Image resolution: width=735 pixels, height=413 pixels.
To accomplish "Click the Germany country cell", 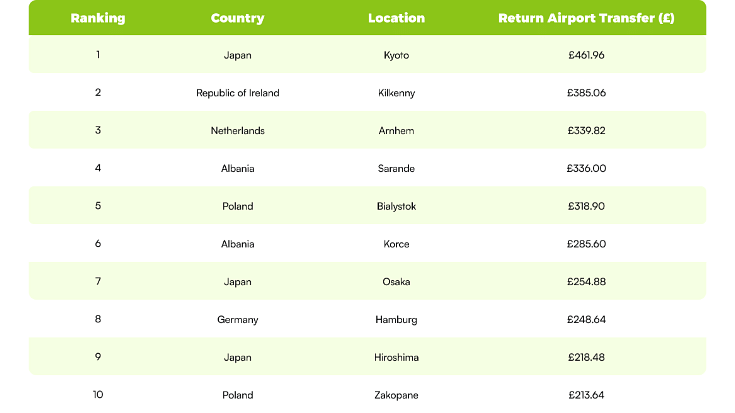I will pyautogui.click(x=238, y=320).
